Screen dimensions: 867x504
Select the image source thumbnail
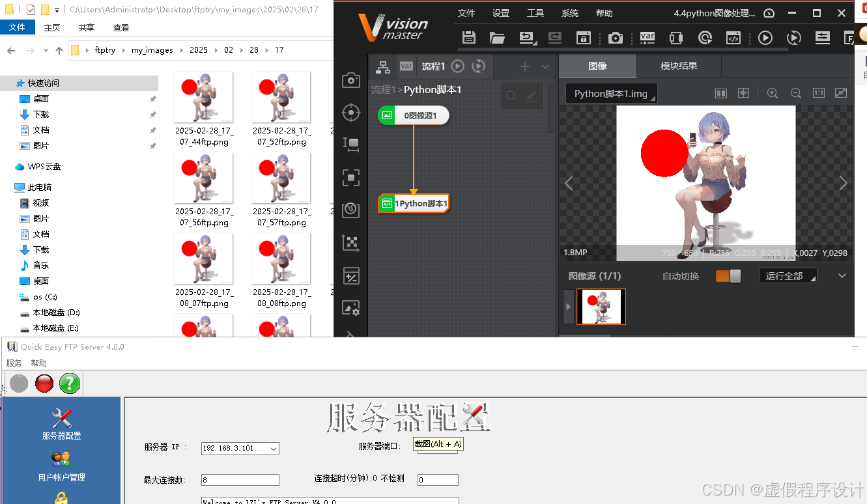[601, 307]
